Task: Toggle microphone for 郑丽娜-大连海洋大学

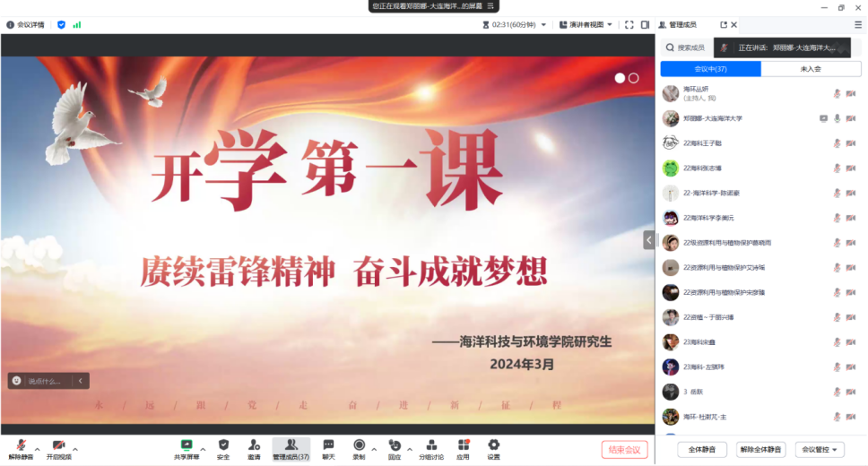Action: click(x=837, y=118)
